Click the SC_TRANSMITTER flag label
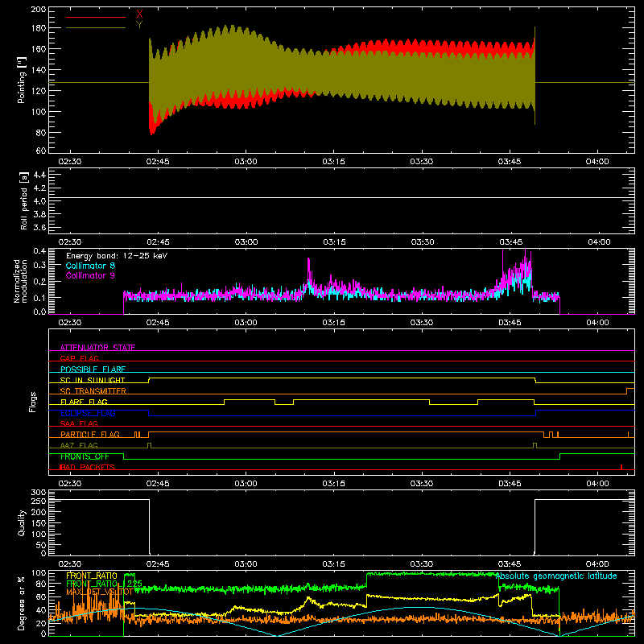This screenshot has height=644, width=644. click(x=93, y=391)
